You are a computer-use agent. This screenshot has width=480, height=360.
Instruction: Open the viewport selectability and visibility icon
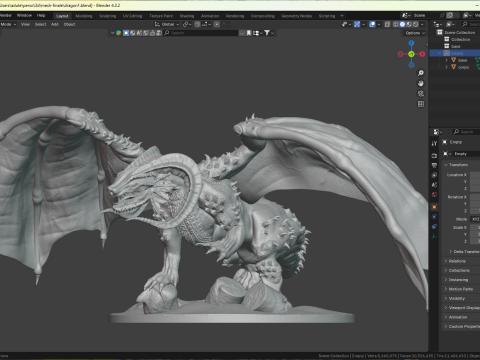(x=345, y=24)
